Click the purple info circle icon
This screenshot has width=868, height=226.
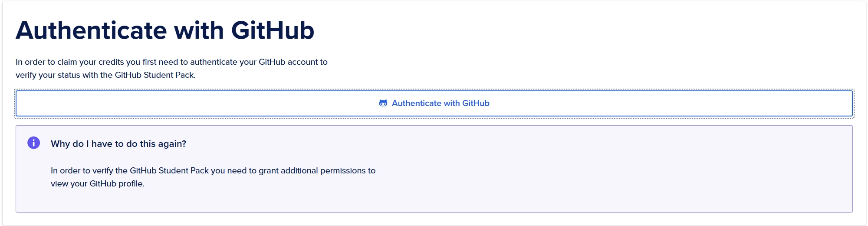[x=33, y=143]
